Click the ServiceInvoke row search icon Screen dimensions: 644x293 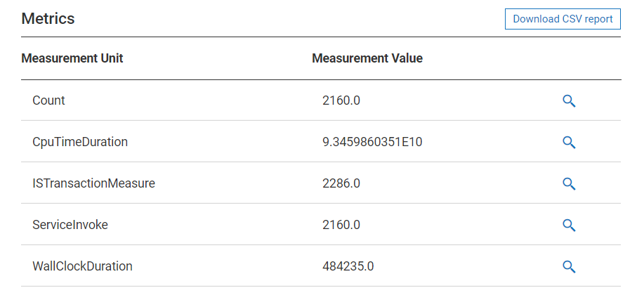coord(569,226)
